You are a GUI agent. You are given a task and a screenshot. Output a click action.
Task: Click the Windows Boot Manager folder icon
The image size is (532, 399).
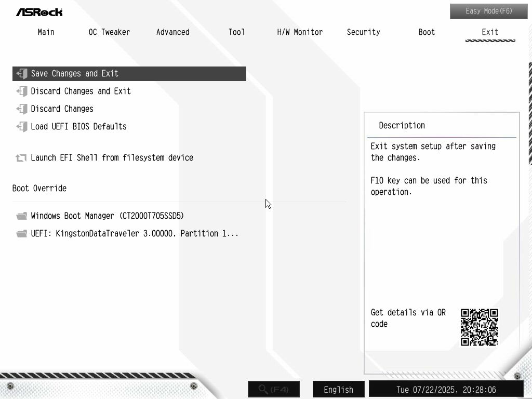(22, 216)
